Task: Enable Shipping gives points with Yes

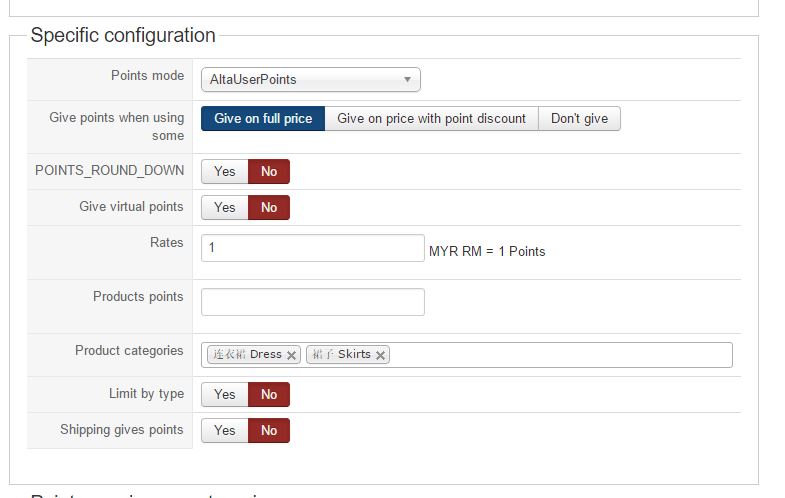Action: (x=225, y=431)
